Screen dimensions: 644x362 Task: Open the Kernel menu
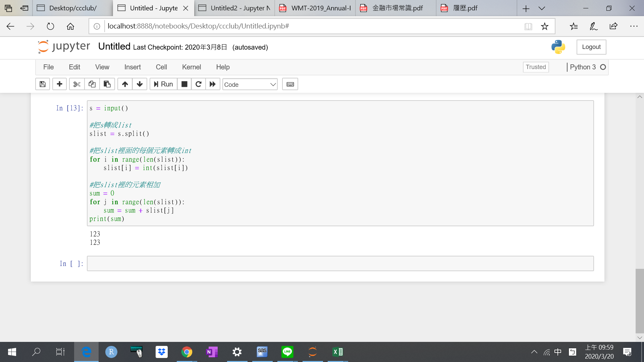192,67
